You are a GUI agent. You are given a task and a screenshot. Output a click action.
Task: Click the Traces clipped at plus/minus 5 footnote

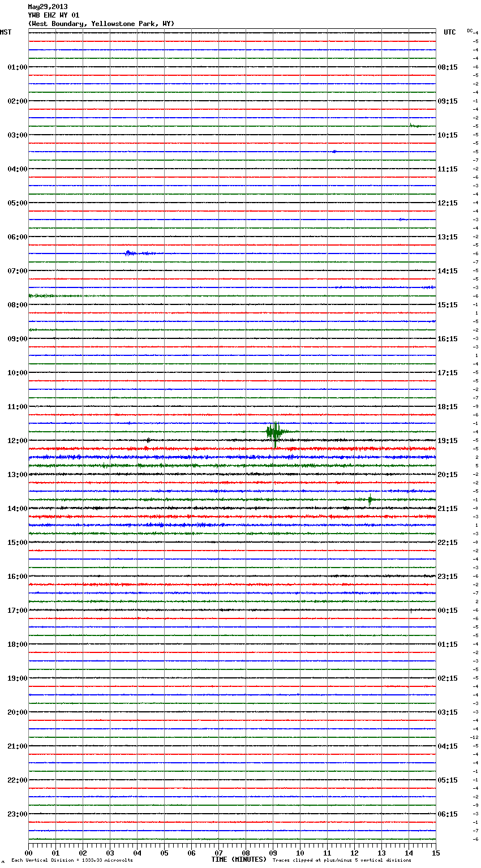click(342, 861)
